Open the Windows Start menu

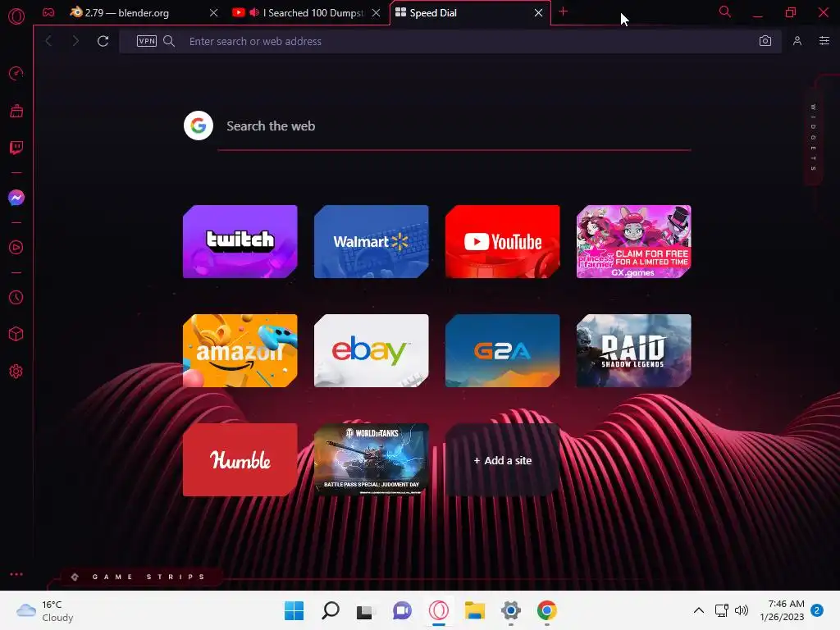pos(294,610)
